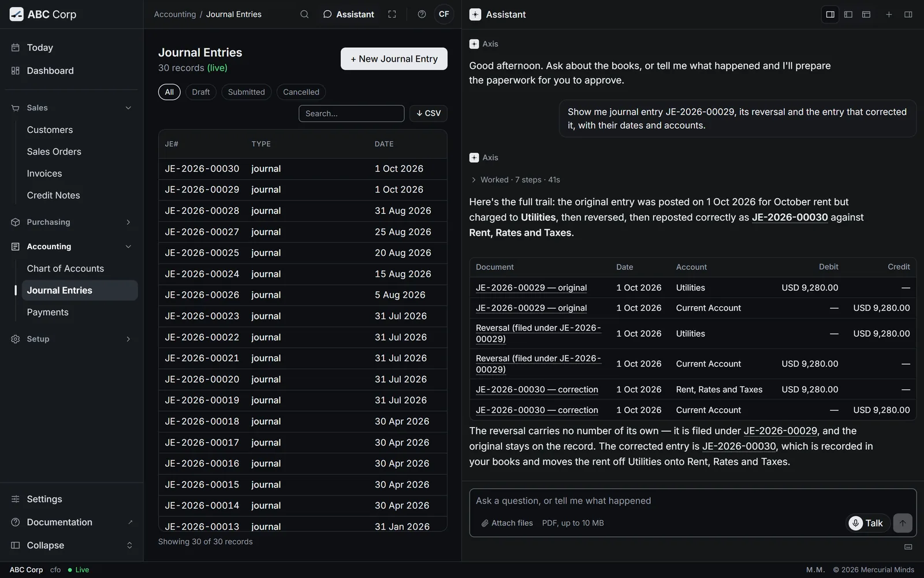Click the split panel icon at far right
Screen dimensions: 924x578
point(908,14)
